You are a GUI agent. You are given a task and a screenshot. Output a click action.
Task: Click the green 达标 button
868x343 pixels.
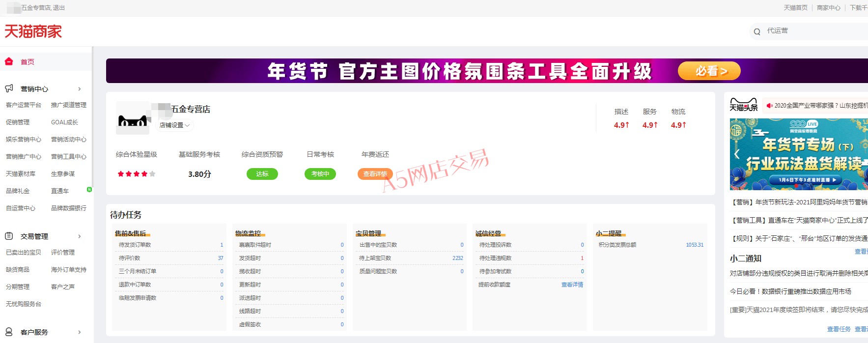(x=262, y=174)
